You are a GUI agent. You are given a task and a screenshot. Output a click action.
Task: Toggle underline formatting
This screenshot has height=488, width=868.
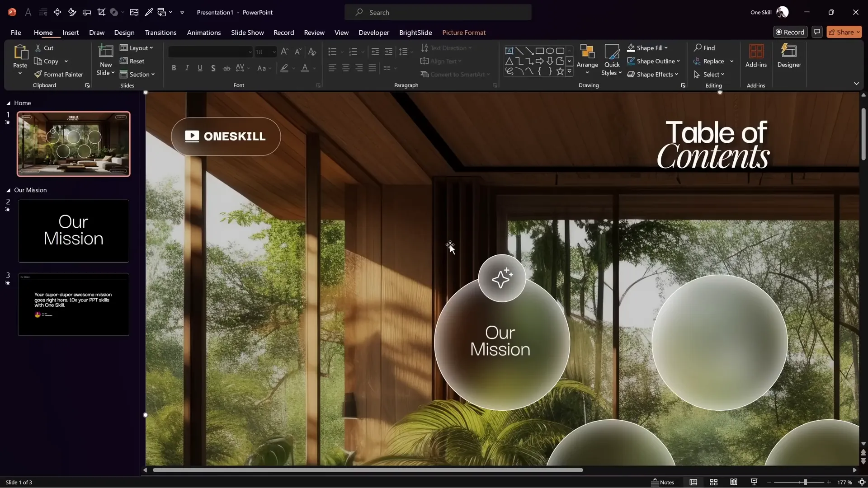200,68
